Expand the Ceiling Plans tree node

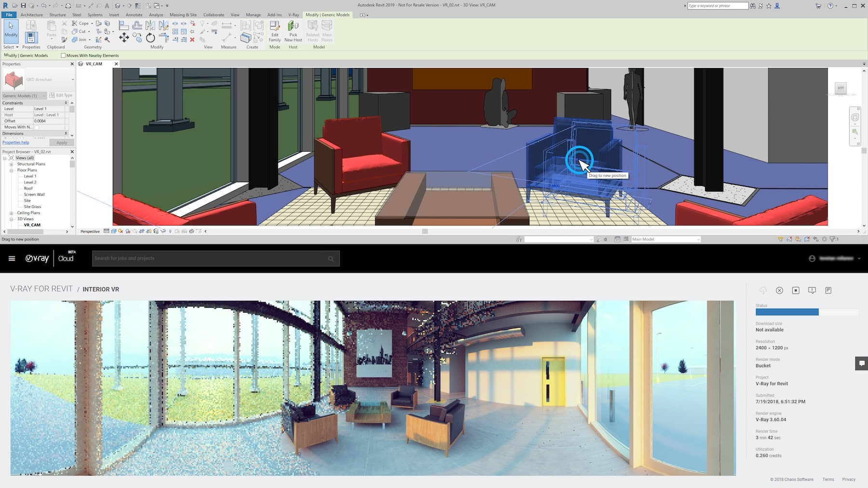(x=11, y=213)
